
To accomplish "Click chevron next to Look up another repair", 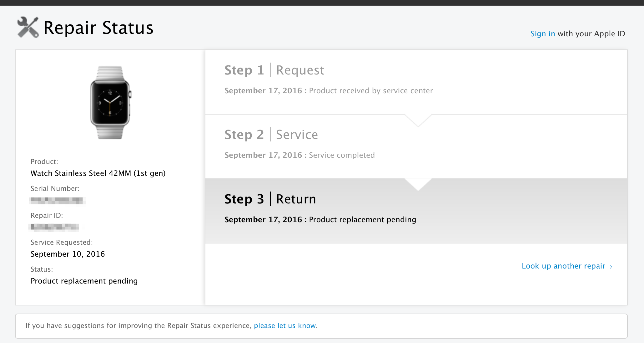I will (611, 267).
